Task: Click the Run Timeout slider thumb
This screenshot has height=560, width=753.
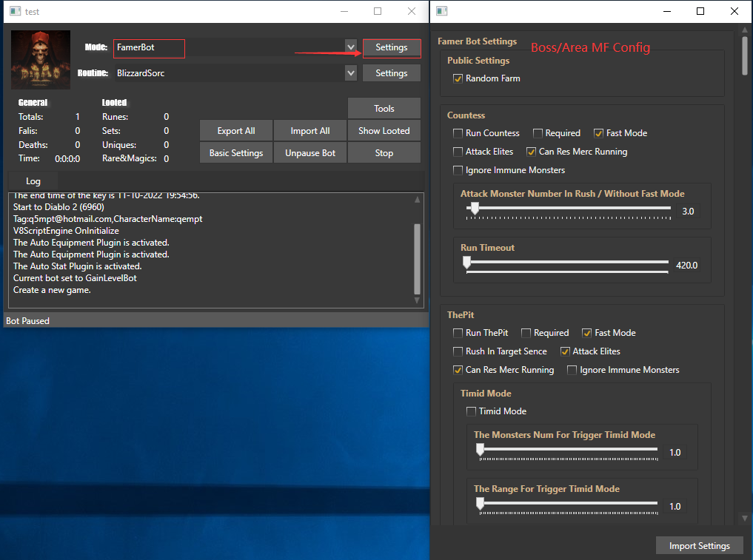Action: 466,263
